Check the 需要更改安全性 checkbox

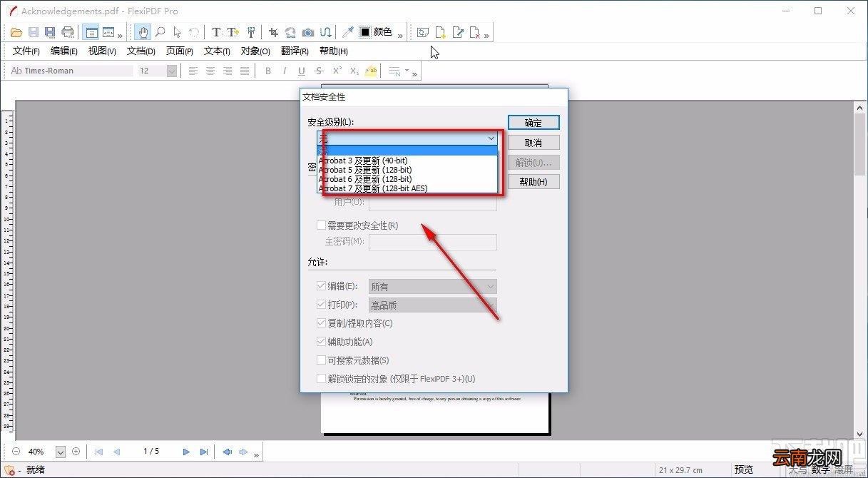pyautogui.click(x=322, y=225)
